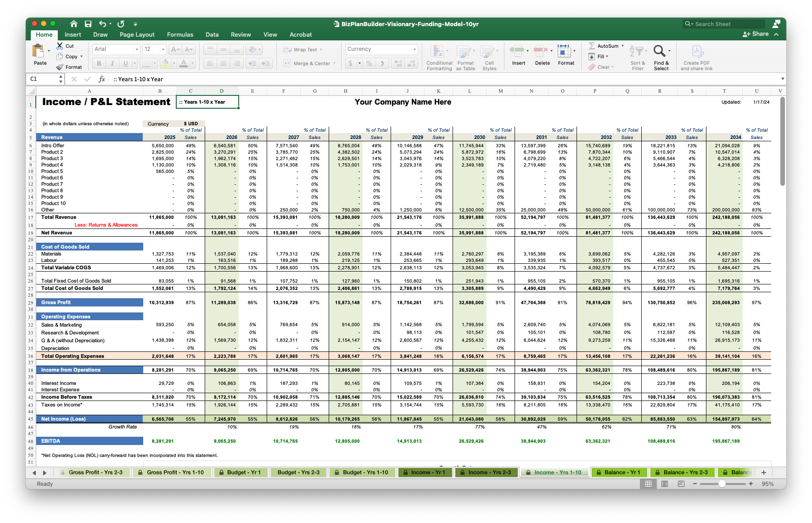Click the Paste clipboard icon
Viewport: 812px width, 523px height.
39,51
